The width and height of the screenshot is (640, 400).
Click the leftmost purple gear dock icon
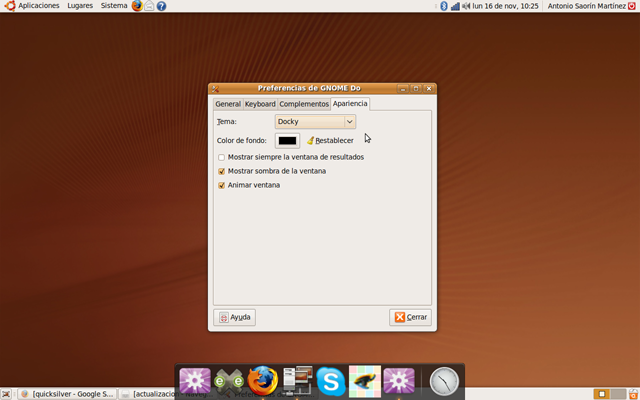click(194, 381)
